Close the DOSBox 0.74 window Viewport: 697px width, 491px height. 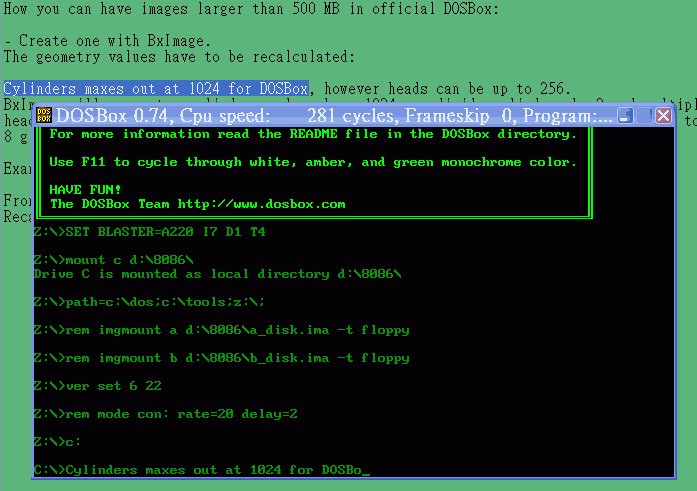664,116
